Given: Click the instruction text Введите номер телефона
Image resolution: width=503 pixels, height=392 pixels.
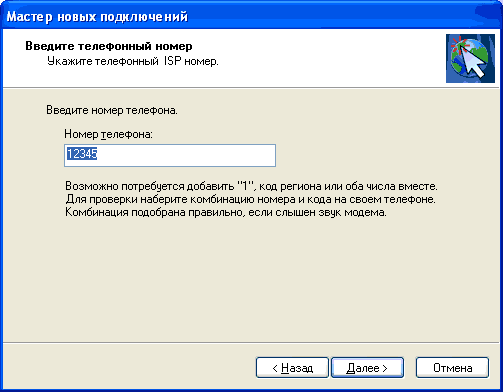Looking at the screenshot, I should (x=112, y=110).
